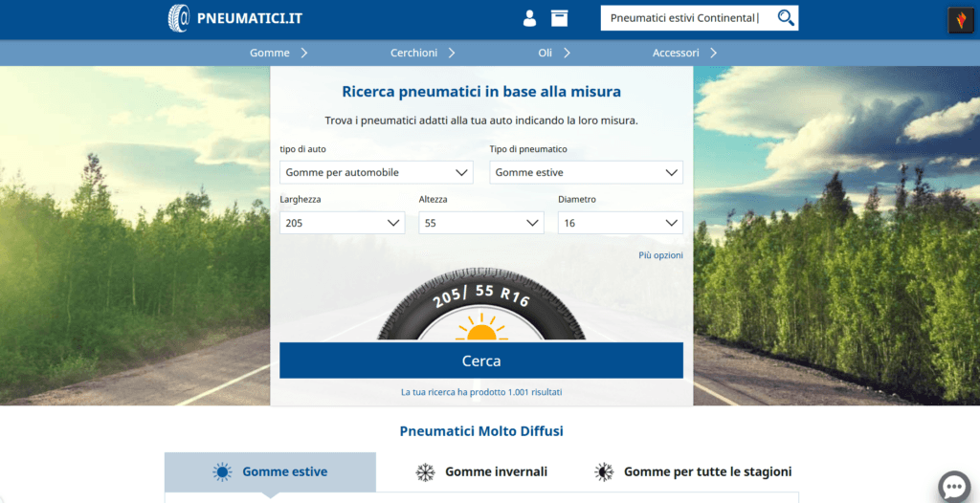
Task: Select the Gomme estive tab
Action: coord(270,471)
